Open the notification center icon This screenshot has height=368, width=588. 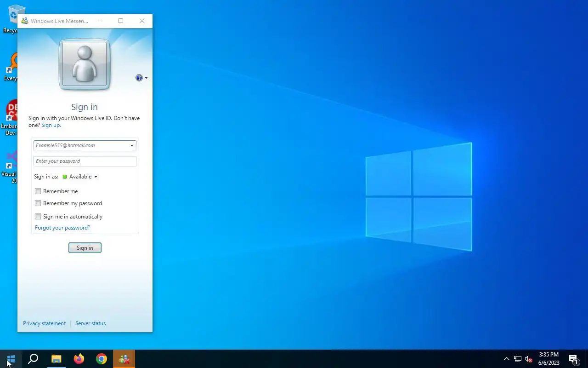pyautogui.click(x=573, y=359)
